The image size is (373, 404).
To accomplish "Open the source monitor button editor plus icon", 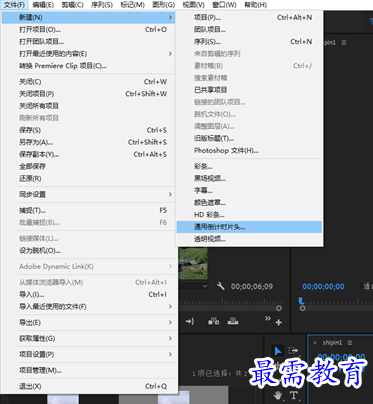I will tap(279, 322).
